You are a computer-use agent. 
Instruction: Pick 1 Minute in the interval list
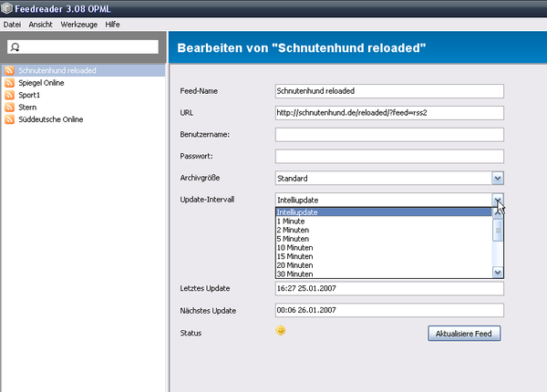point(291,222)
